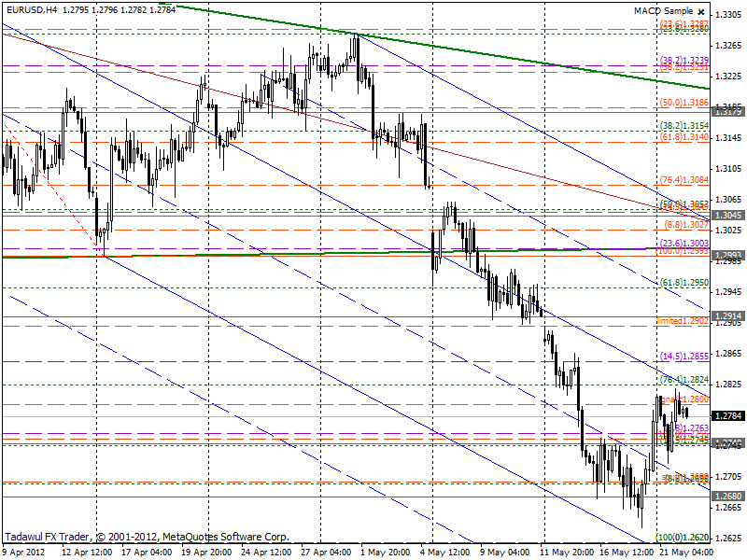The height and width of the screenshot is (560, 747).
Task: Click the current price tag 1.2784
Action: pos(728,416)
